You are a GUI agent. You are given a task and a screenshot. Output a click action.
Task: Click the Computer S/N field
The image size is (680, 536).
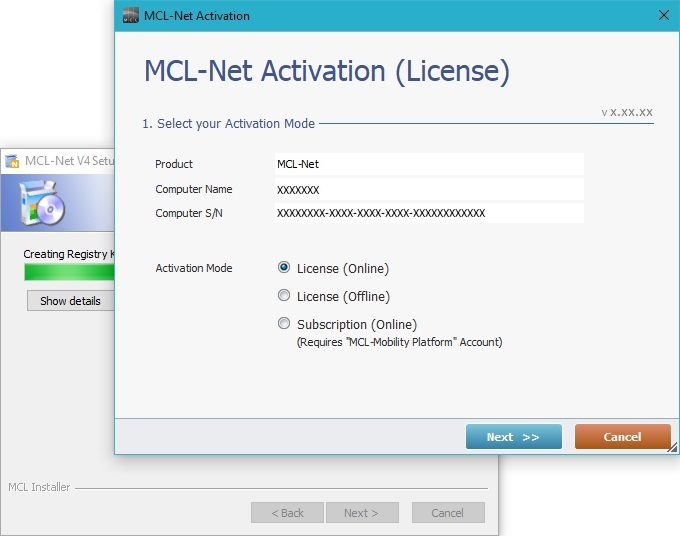click(x=428, y=213)
